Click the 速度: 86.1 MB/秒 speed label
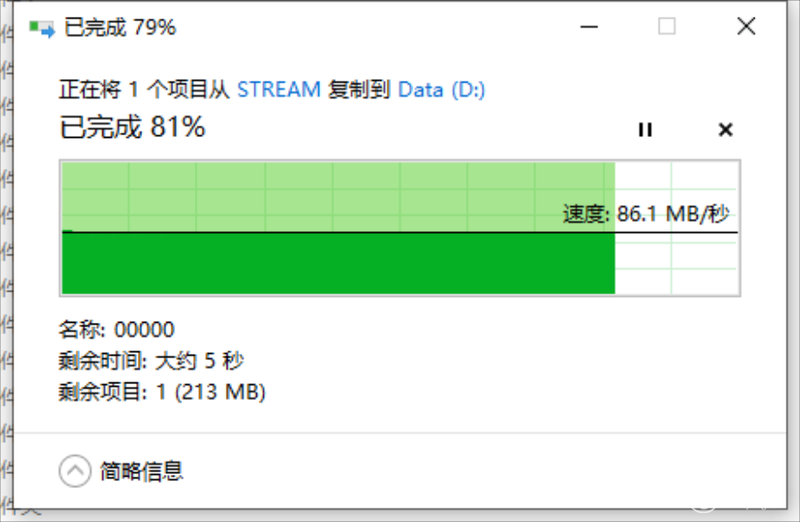Screen dimensions: 800x522 (646, 214)
